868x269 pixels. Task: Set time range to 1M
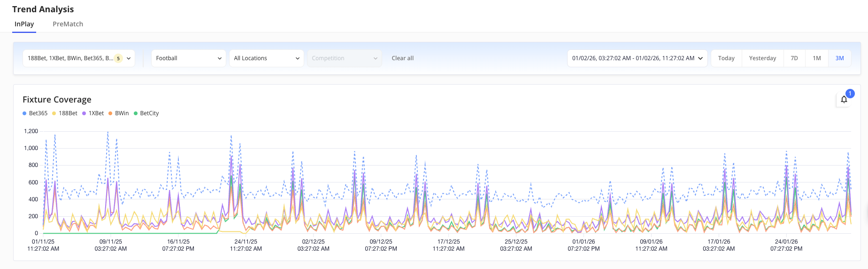point(817,58)
